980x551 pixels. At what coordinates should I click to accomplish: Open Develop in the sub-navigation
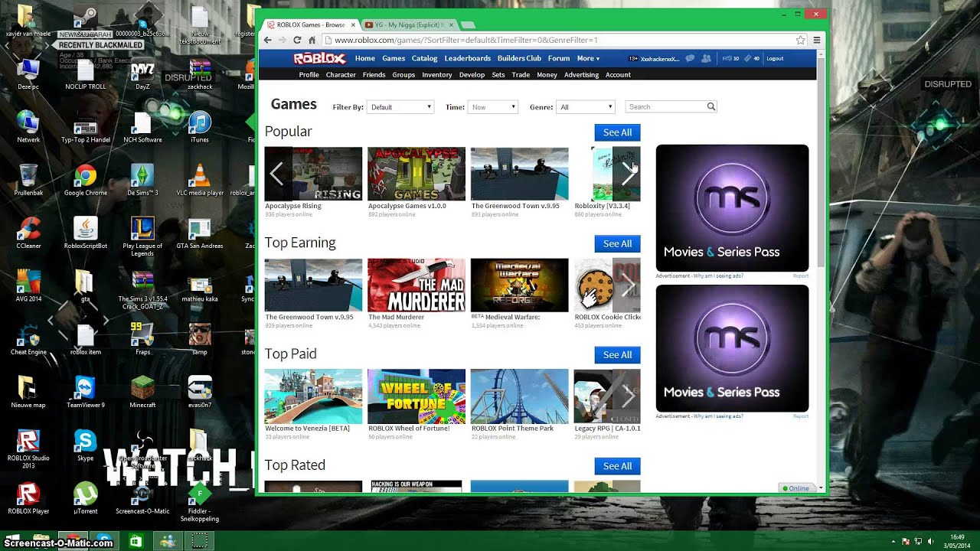pos(472,75)
